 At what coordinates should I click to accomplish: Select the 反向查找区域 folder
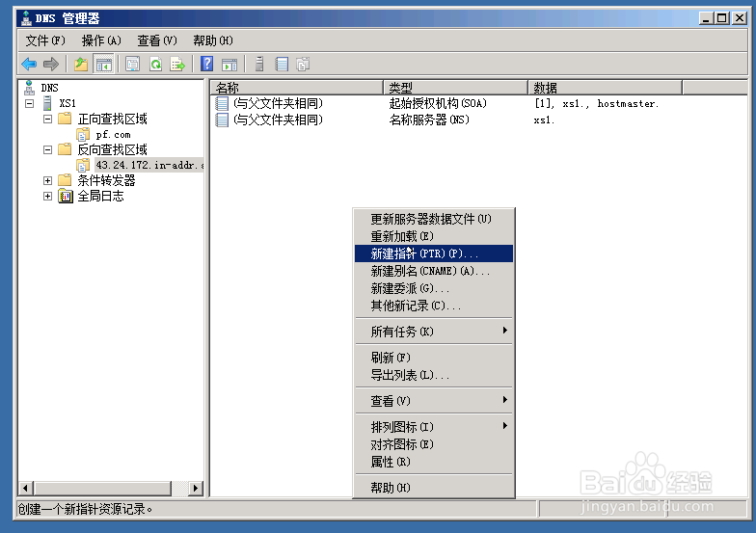tap(112, 149)
